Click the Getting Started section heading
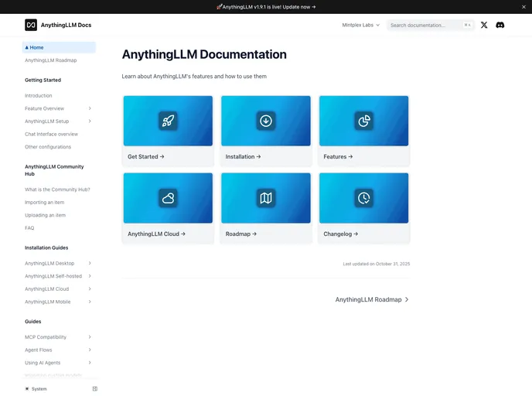 pyautogui.click(x=43, y=80)
